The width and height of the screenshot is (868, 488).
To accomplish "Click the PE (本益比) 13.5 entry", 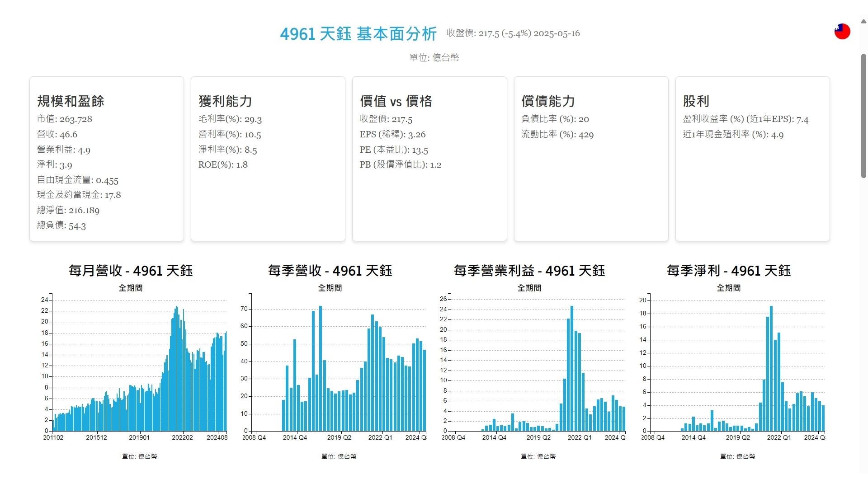I will coord(394,150).
